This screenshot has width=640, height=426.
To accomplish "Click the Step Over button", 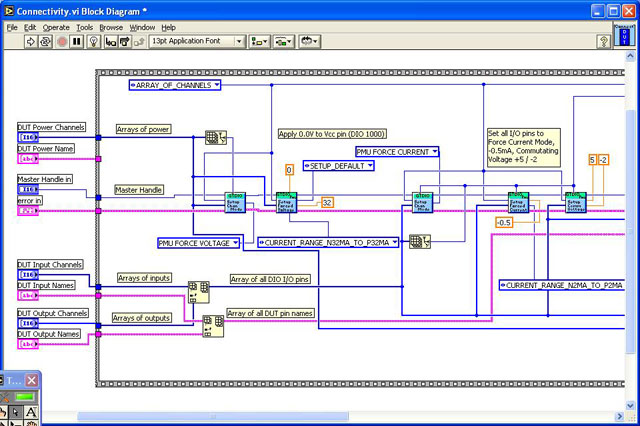I will click(125, 41).
